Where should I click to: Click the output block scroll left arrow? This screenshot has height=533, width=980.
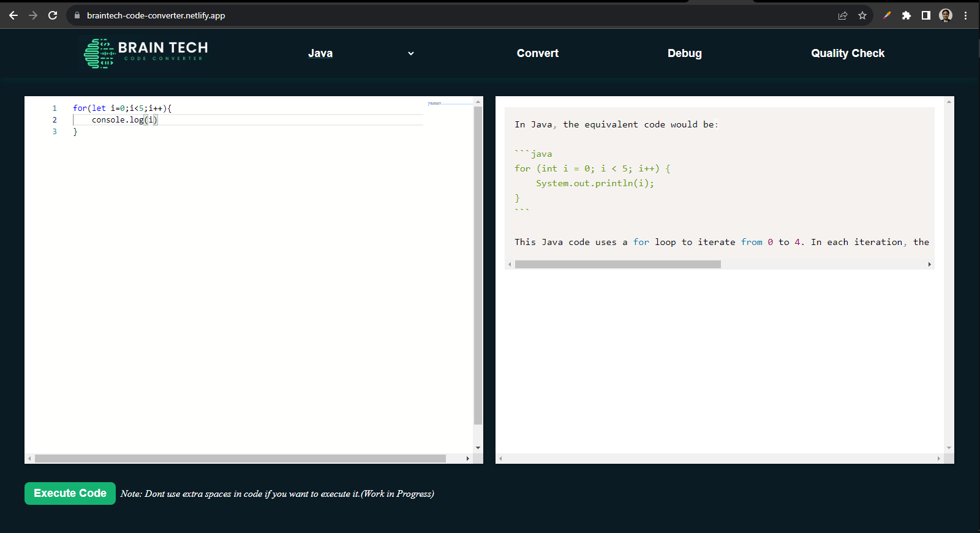pos(510,265)
